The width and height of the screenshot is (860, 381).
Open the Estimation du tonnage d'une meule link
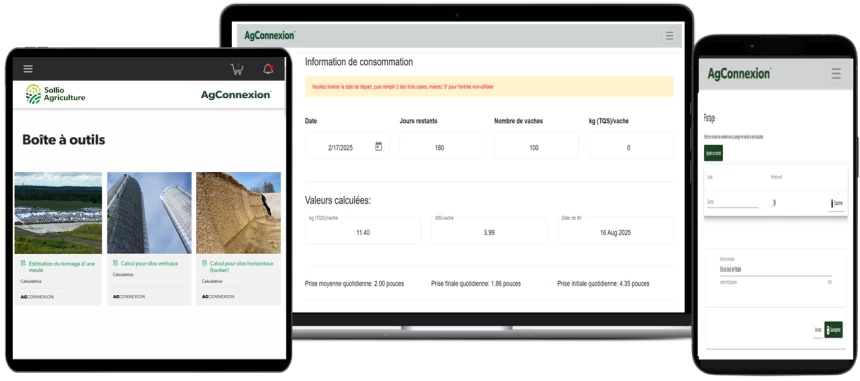(61, 266)
